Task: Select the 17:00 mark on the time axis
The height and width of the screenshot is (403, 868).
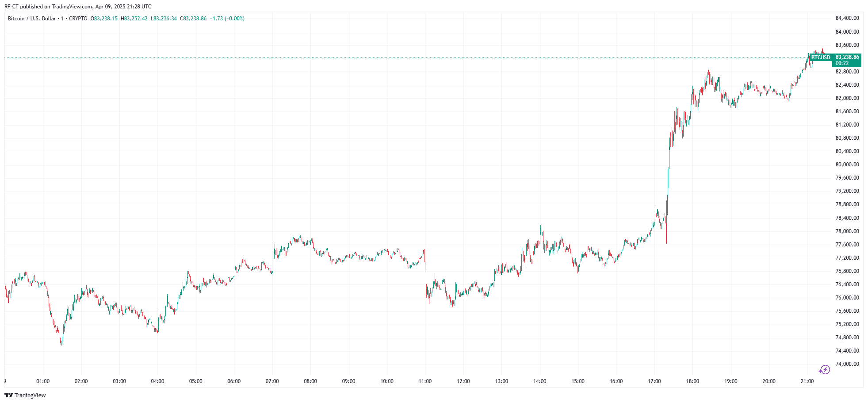Action: click(654, 381)
